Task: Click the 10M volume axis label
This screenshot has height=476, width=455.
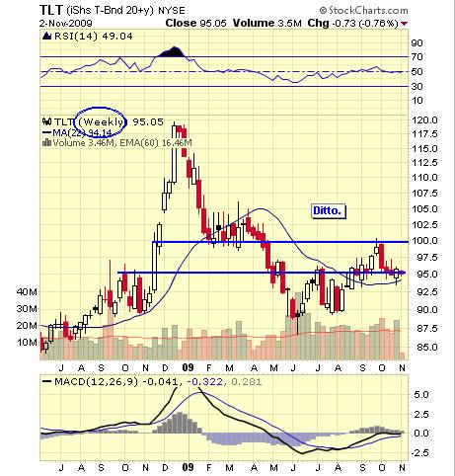Action: coord(27,343)
